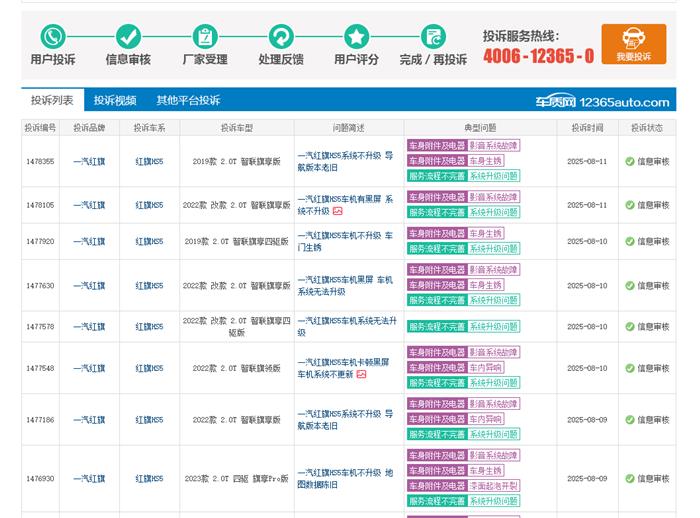The width and height of the screenshot is (700, 518).
Task: Click the 信息审核 checkmark step icon
Action: [x=128, y=37]
